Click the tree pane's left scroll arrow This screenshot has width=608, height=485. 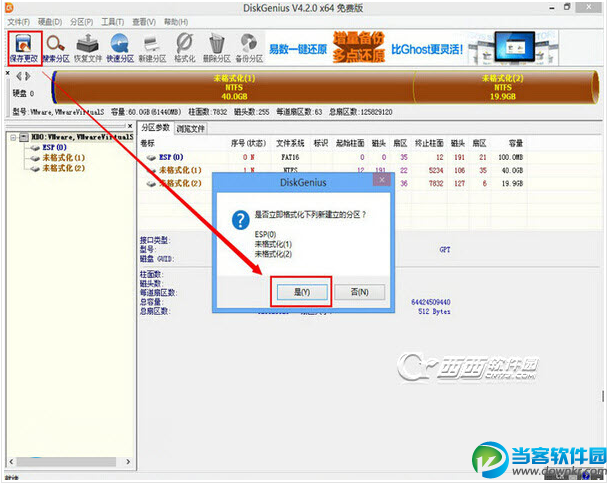point(11,462)
